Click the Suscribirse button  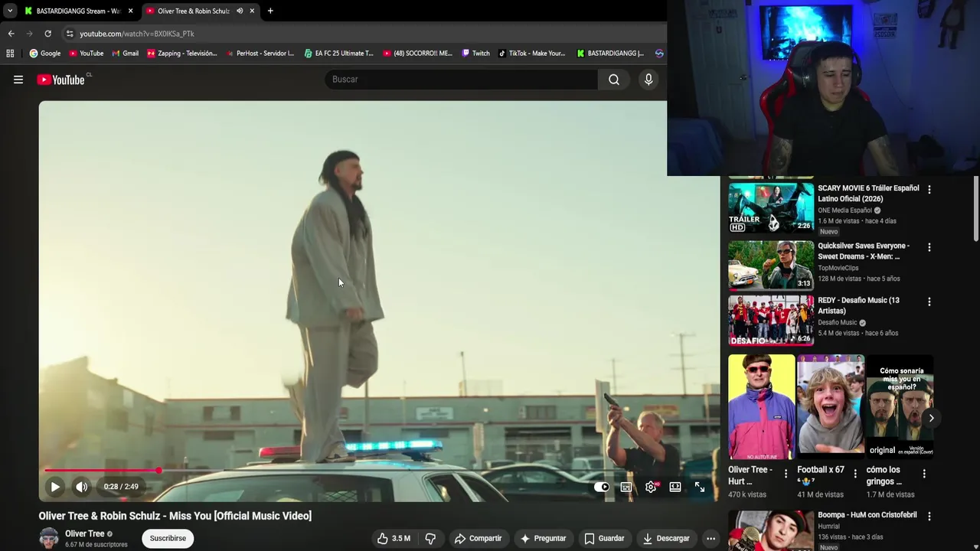point(168,538)
